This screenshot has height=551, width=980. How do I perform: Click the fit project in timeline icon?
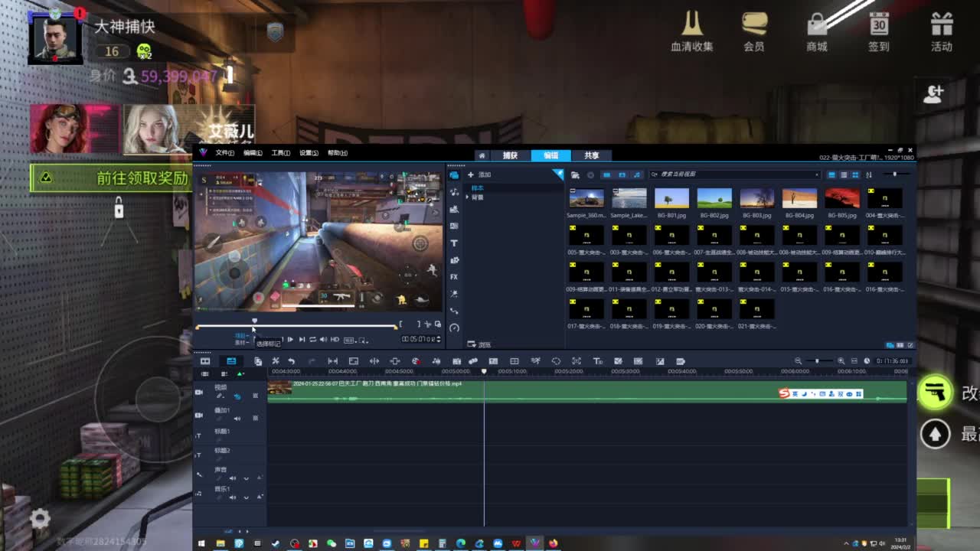(854, 361)
